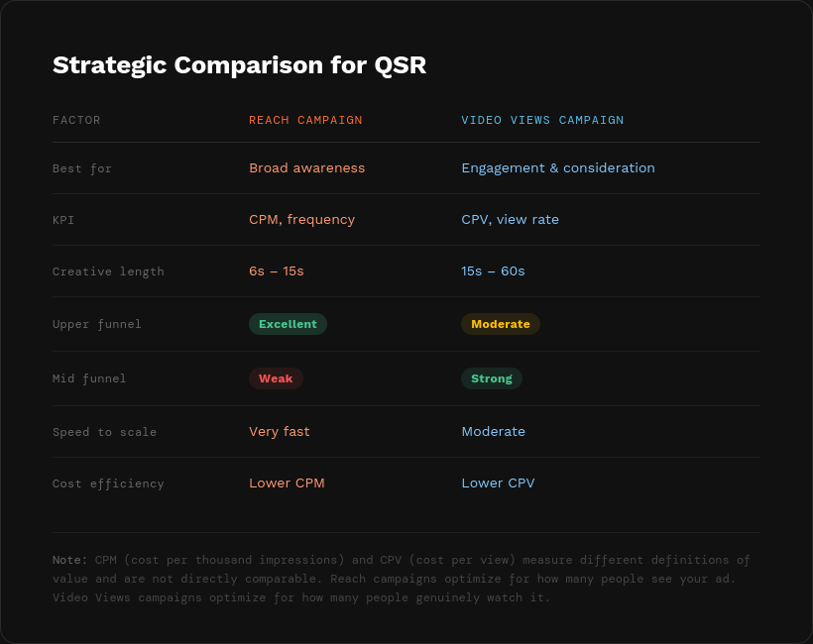Click the green Strong badge
The image size is (813, 644).
point(492,378)
